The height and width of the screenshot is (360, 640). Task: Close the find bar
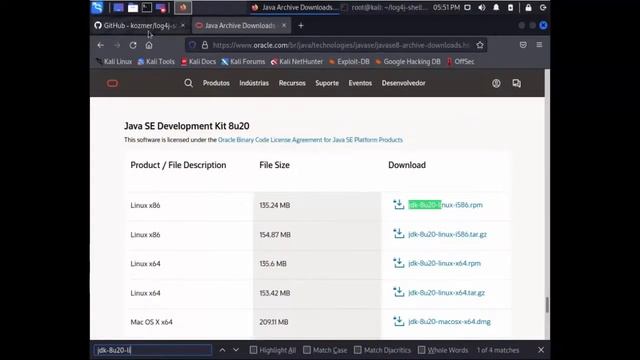[x=541, y=350]
